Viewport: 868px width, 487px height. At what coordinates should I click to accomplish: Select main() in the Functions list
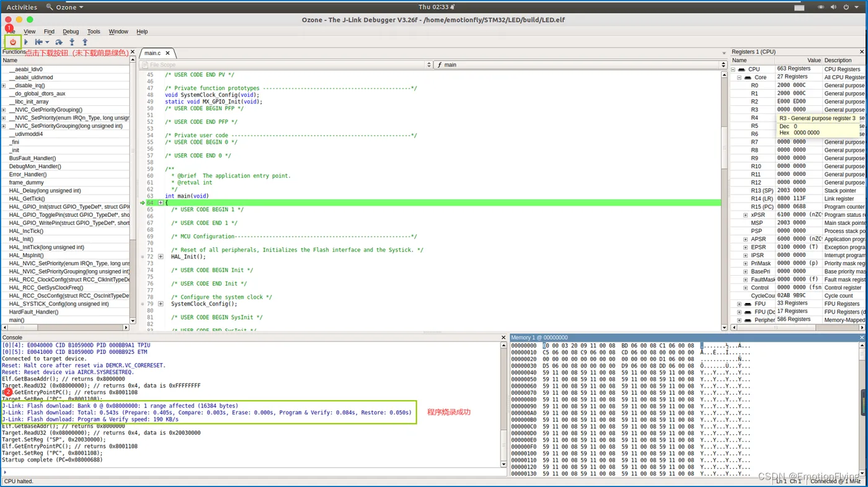65,320
